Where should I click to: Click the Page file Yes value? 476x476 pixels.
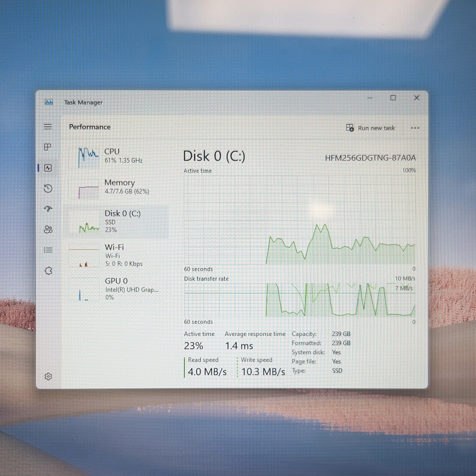tap(336, 361)
